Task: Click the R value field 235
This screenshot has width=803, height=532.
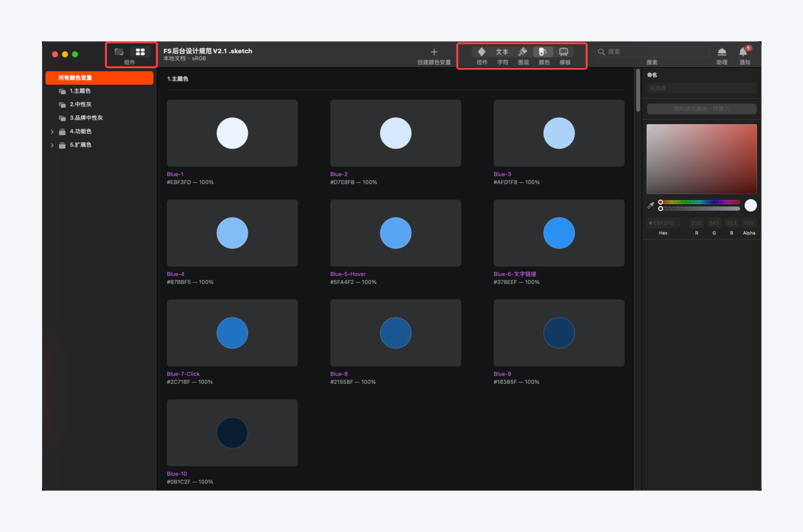Action: tap(696, 223)
